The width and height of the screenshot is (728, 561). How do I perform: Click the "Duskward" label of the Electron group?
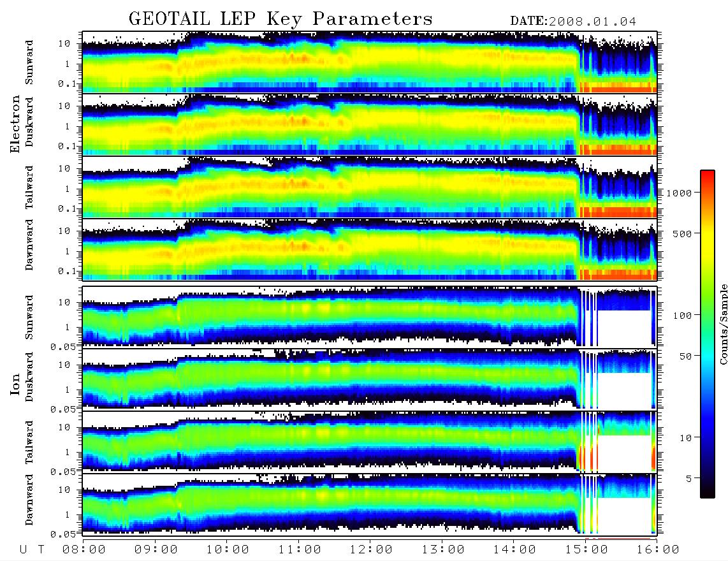29,122
